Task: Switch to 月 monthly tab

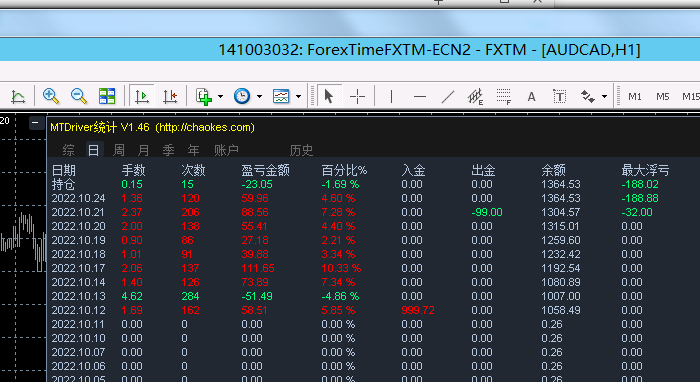Action: click(x=143, y=150)
